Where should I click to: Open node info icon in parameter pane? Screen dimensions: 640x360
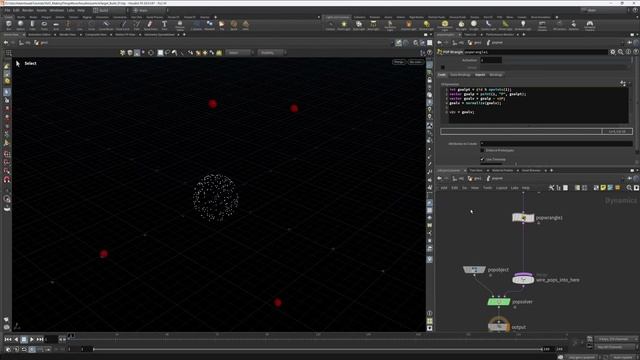628,52
